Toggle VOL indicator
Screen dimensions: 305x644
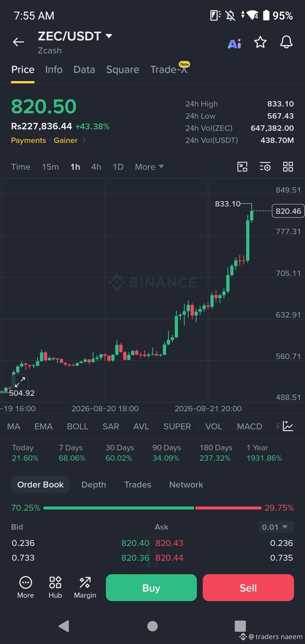[x=213, y=427]
